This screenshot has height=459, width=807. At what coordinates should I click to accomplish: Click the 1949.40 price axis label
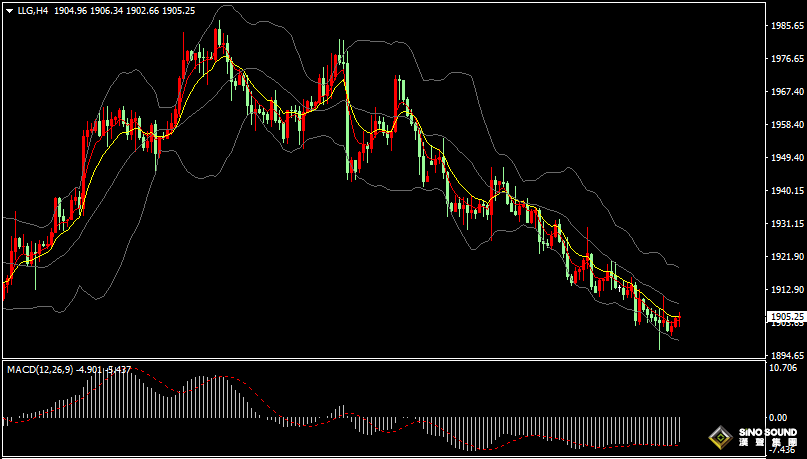point(785,158)
